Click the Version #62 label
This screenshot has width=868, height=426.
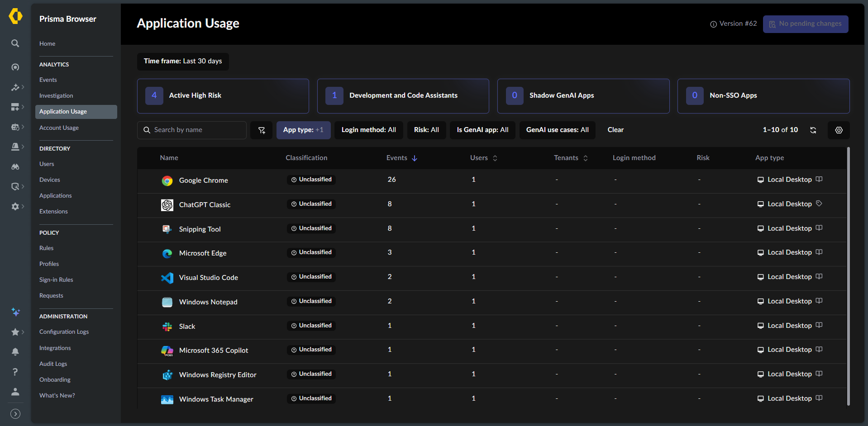pos(738,24)
